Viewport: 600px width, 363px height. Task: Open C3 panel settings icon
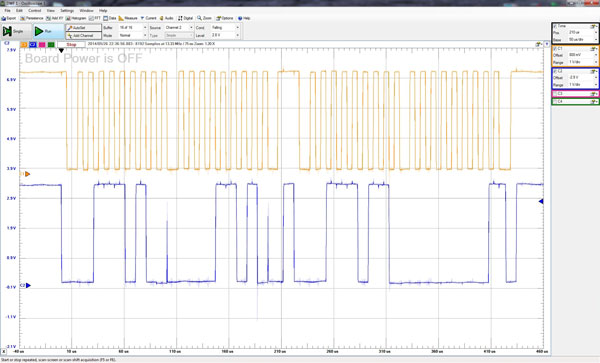pyautogui.click(x=593, y=94)
